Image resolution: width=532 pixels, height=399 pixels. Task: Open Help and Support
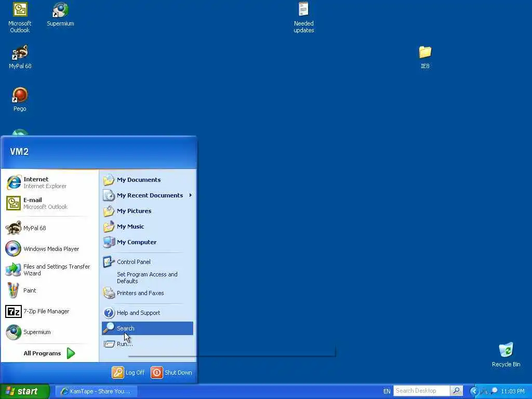148,313
